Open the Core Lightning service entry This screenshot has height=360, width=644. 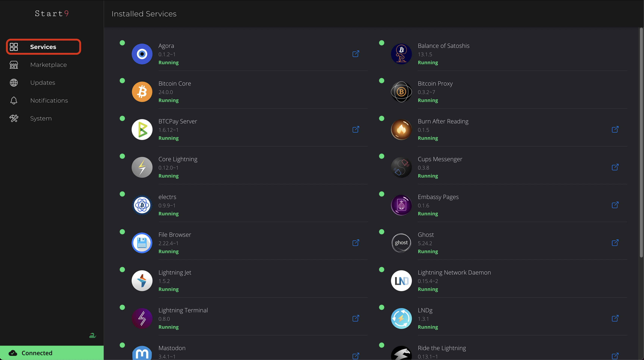point(178,159)
